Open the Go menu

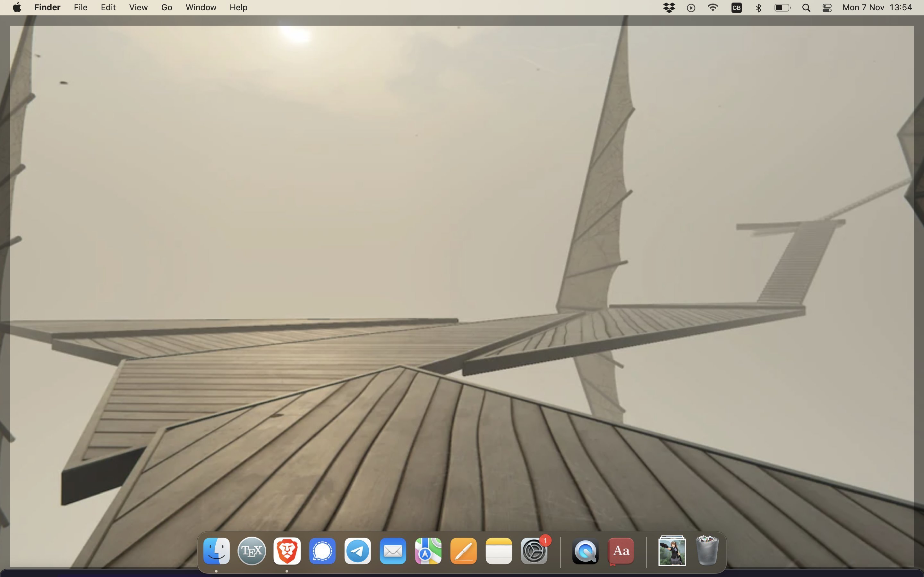pyautogui.click(x=167, y=8)
